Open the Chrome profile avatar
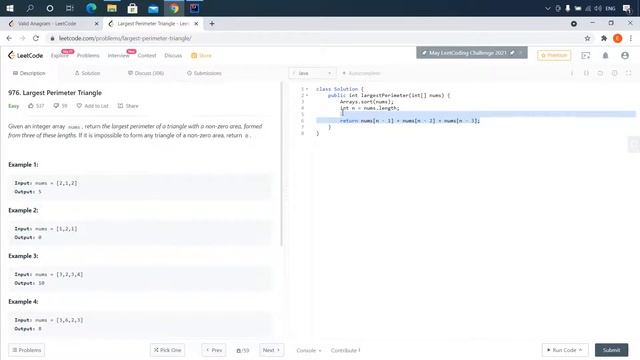Image resolution: width=640 pixels, height=360 pixels. click(x=618, y=38)
